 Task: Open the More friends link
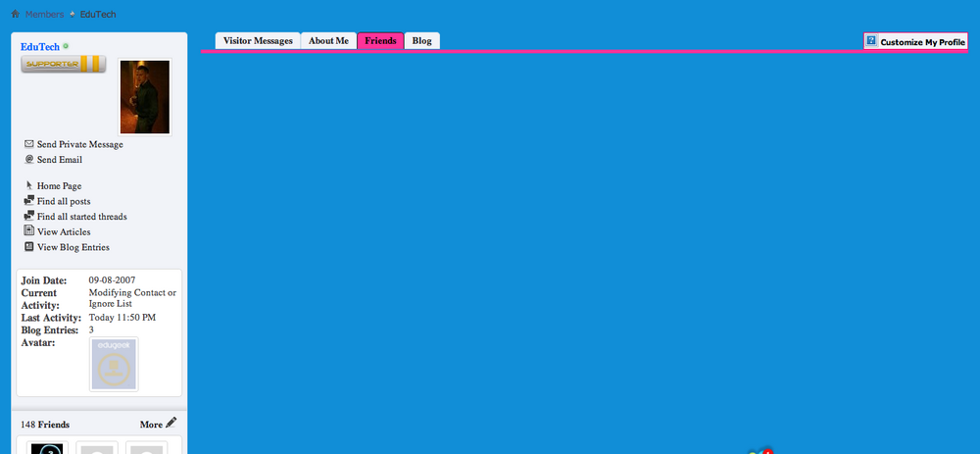click(x=151, y=425)
